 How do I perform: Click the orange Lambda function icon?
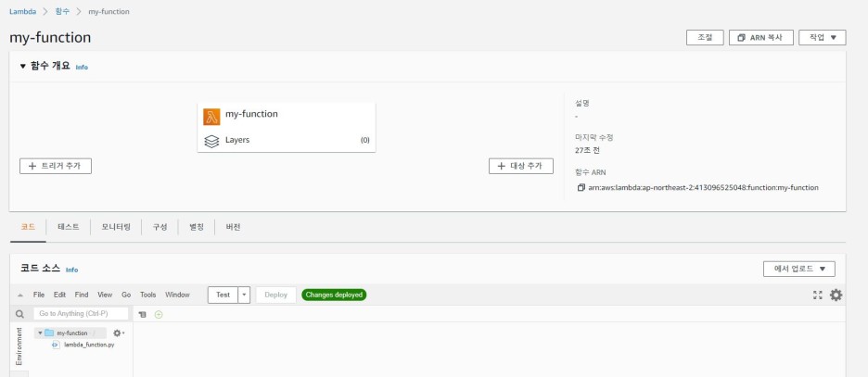tap(211, 117)
